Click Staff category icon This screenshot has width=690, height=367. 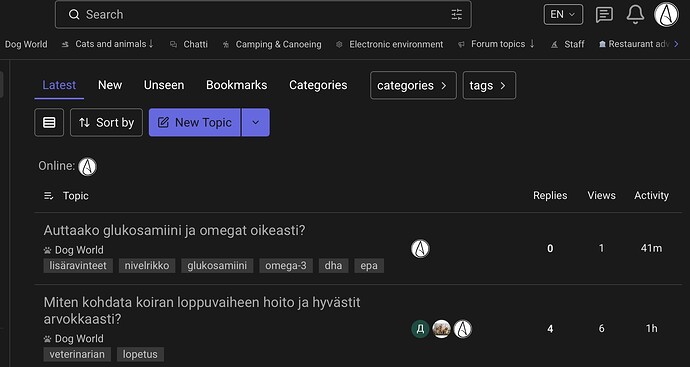pyautogui.click(x=554, y=44)
